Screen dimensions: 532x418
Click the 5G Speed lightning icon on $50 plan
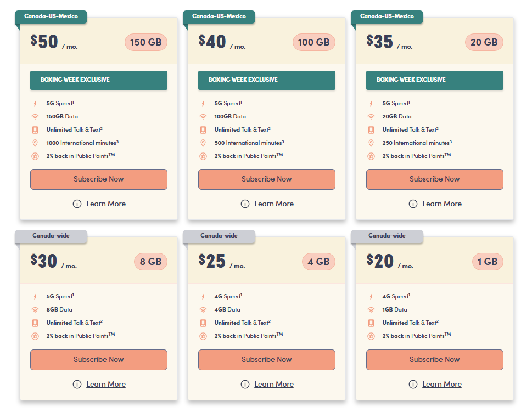(x=35, y=103)
